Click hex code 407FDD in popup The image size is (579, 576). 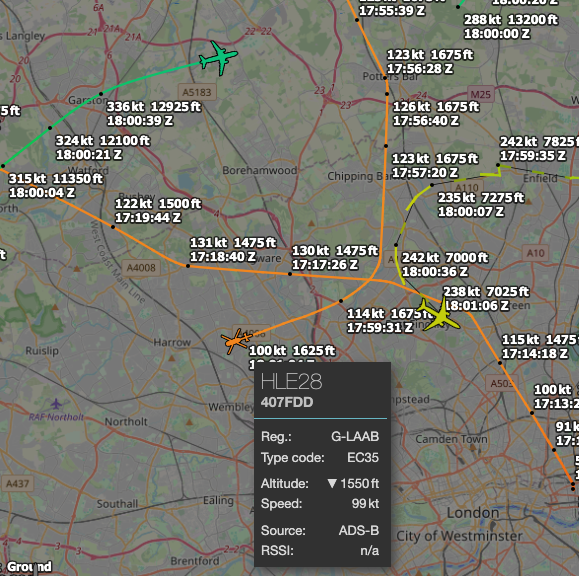pyautogui.click(x=287, y=402)
